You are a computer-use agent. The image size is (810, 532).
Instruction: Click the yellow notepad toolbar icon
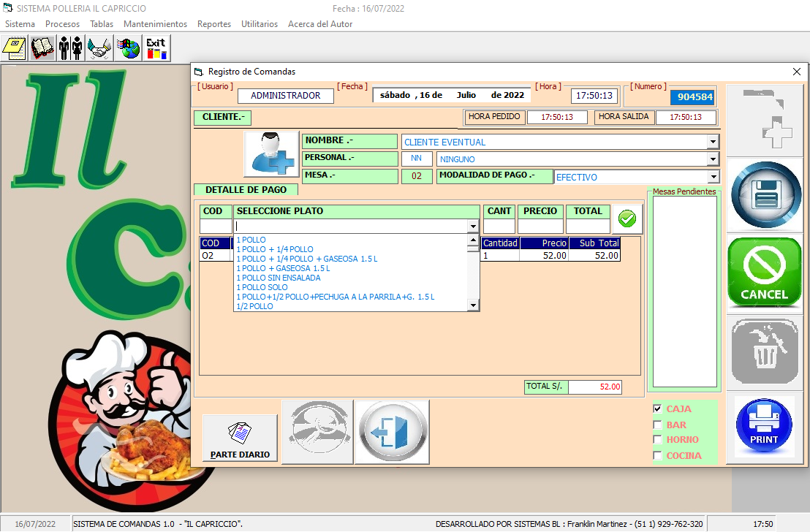15,48
